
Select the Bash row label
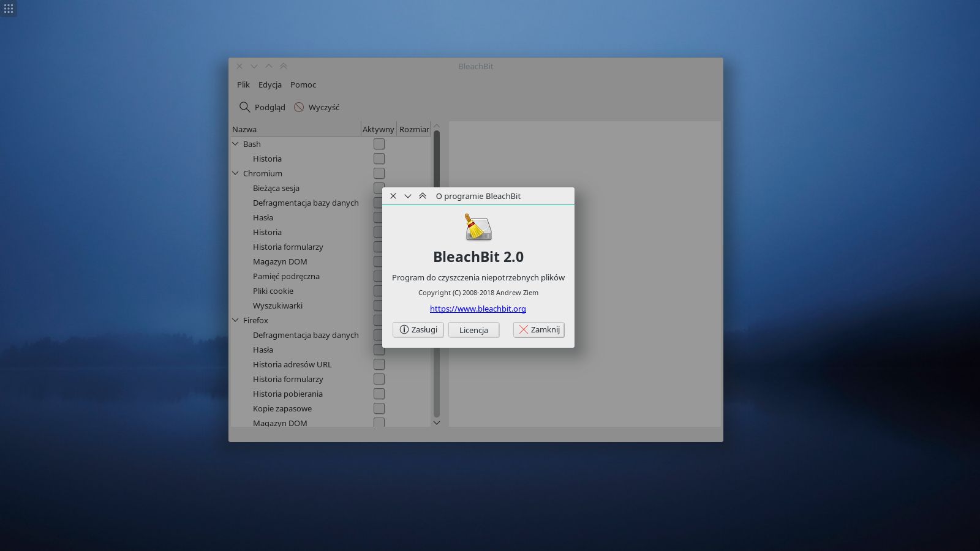[x=252, y=144]
